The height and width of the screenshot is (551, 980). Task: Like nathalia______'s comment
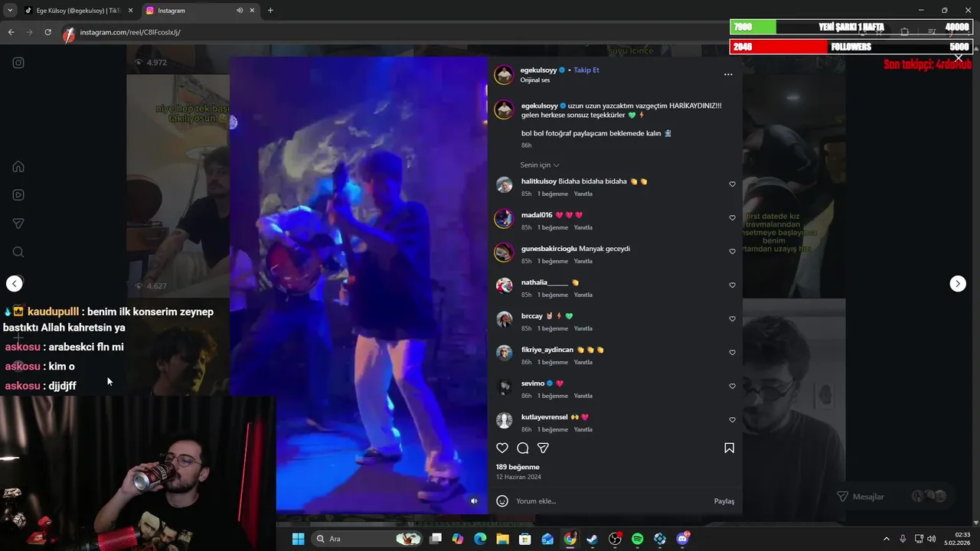732,285
